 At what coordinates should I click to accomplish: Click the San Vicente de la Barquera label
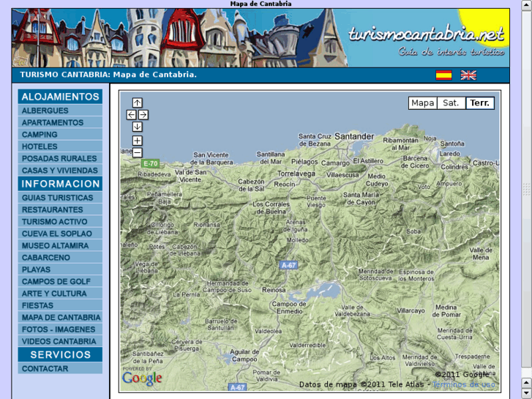point(211,159)
